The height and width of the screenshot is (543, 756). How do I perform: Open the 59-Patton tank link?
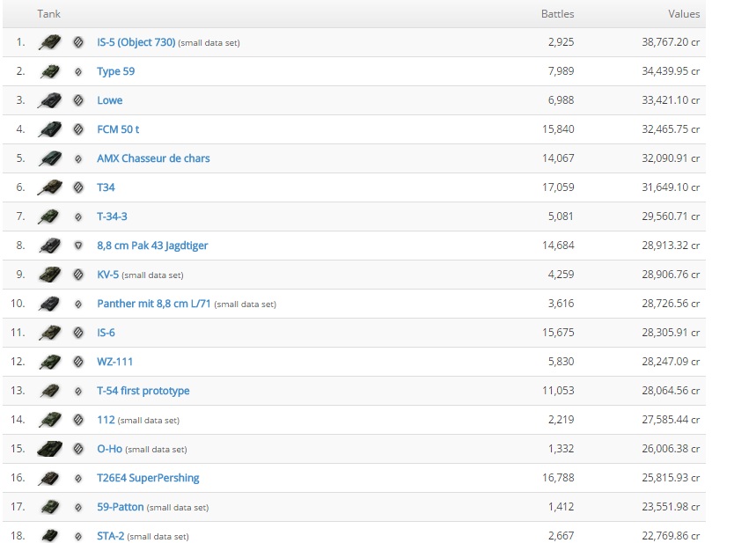pos(120,507)
